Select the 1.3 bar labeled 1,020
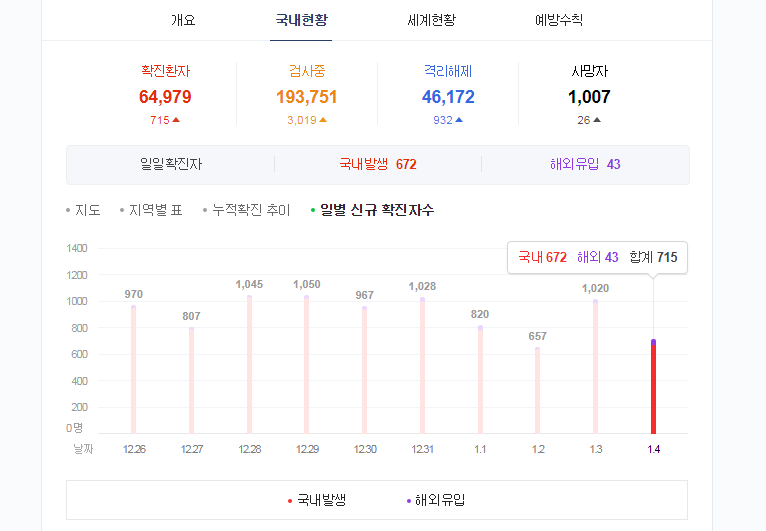766x531 pixels. click(596, 366)
